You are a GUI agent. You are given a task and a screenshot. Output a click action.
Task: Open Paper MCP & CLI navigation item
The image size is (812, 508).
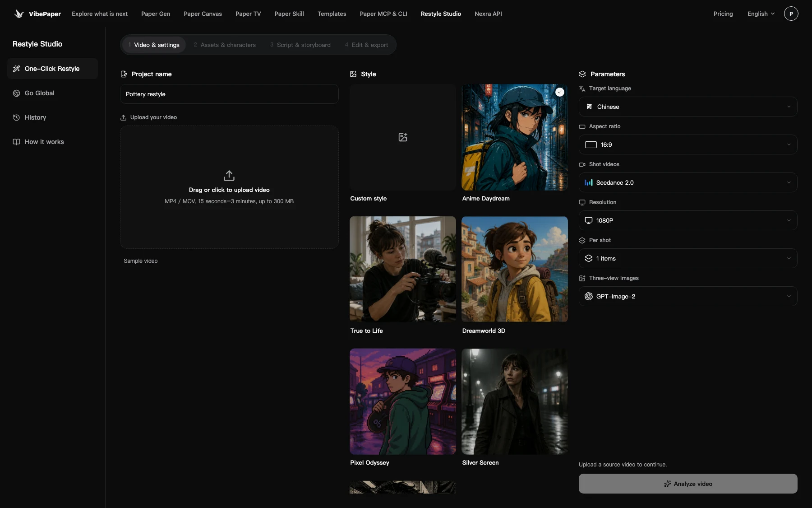pyautogui.click(x=383, y=14)
